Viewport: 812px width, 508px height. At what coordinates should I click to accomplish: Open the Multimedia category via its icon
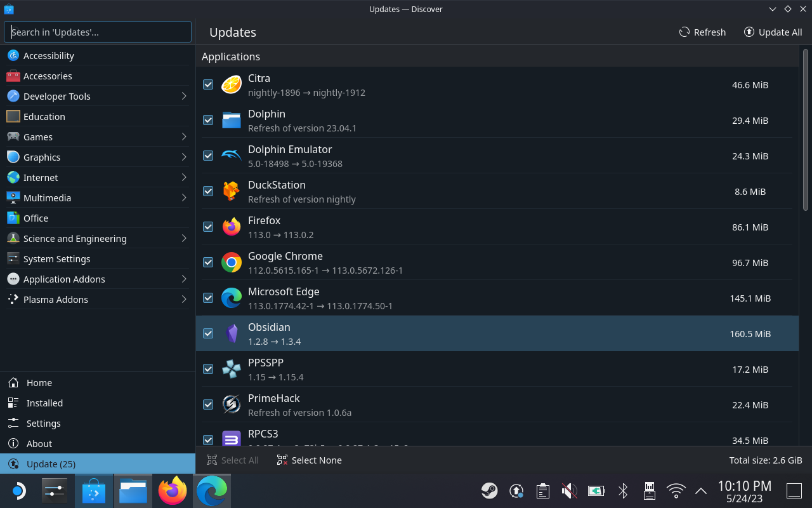click(13, 197)
